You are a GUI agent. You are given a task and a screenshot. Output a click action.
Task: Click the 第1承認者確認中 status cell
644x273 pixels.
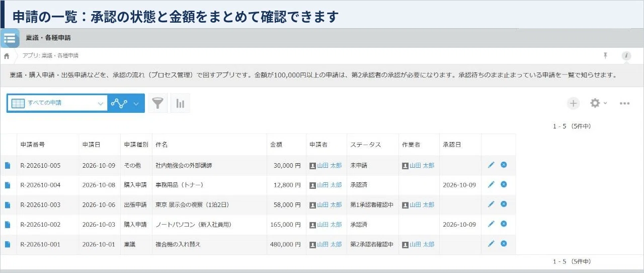pos(372,204)
